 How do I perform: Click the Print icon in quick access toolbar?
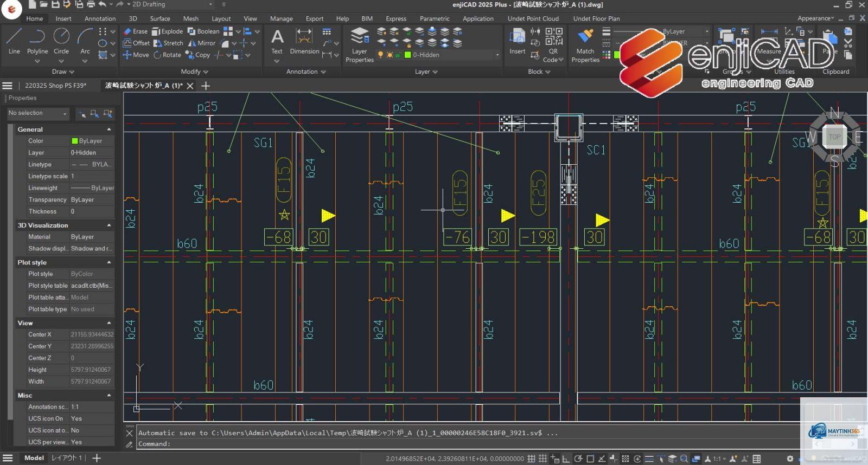click(x=91, y=4)
